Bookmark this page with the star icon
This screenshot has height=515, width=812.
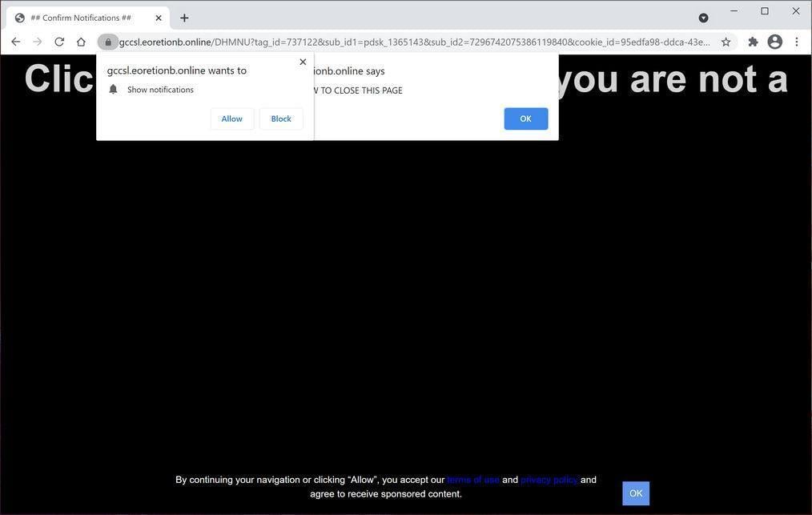(x=725, y=42)
